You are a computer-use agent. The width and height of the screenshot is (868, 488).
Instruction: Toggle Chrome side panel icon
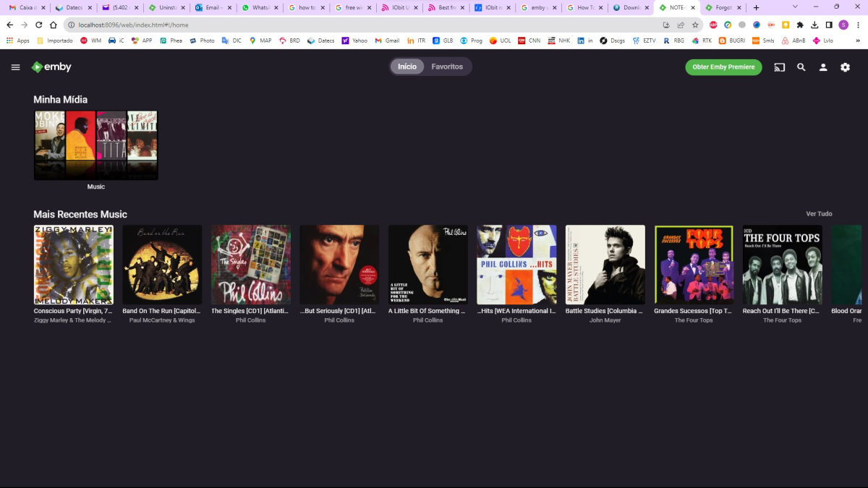[829, 25]
